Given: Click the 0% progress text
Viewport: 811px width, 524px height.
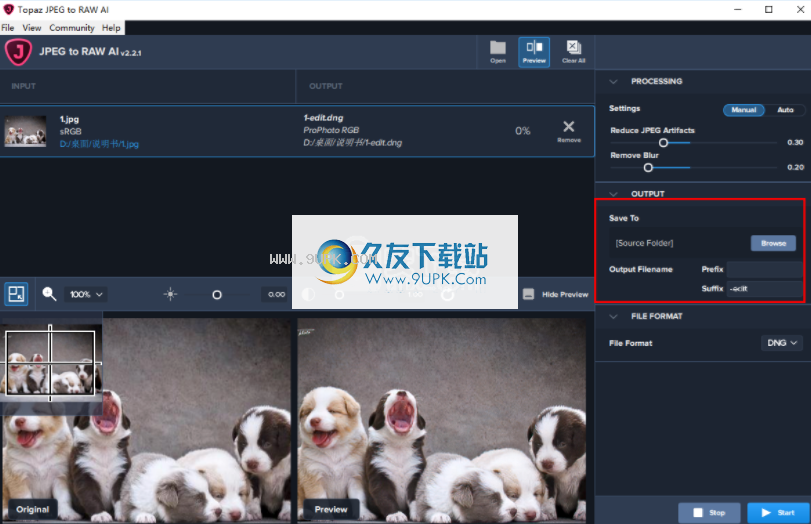Looking at the screenshot, I should (522, 131).
